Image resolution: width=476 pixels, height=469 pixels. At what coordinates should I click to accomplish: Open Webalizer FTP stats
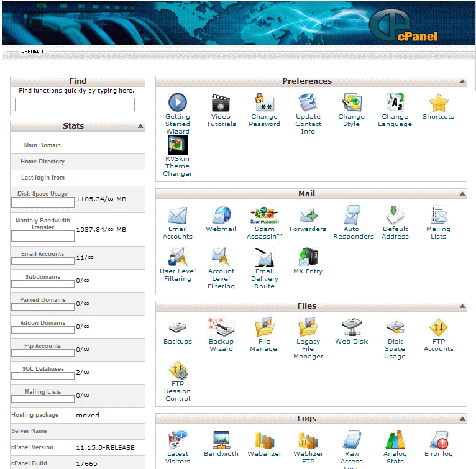[x=308, y=447]
